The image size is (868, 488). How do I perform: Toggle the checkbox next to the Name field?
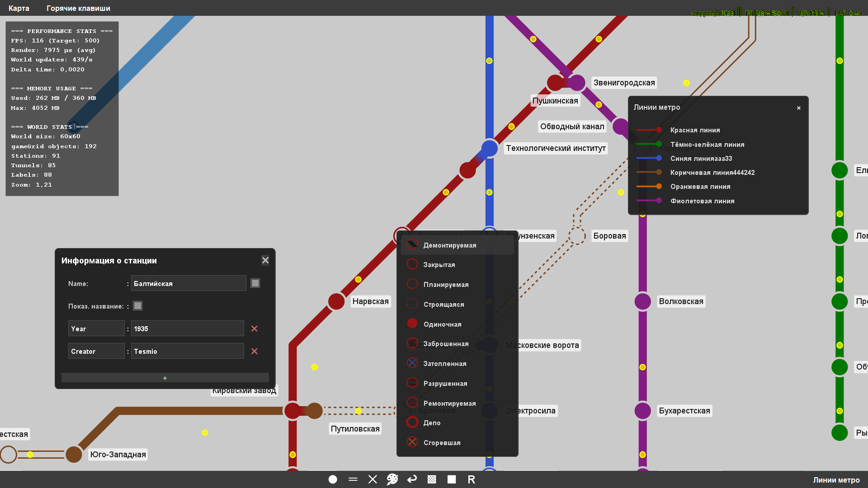[x=255, y=283]
